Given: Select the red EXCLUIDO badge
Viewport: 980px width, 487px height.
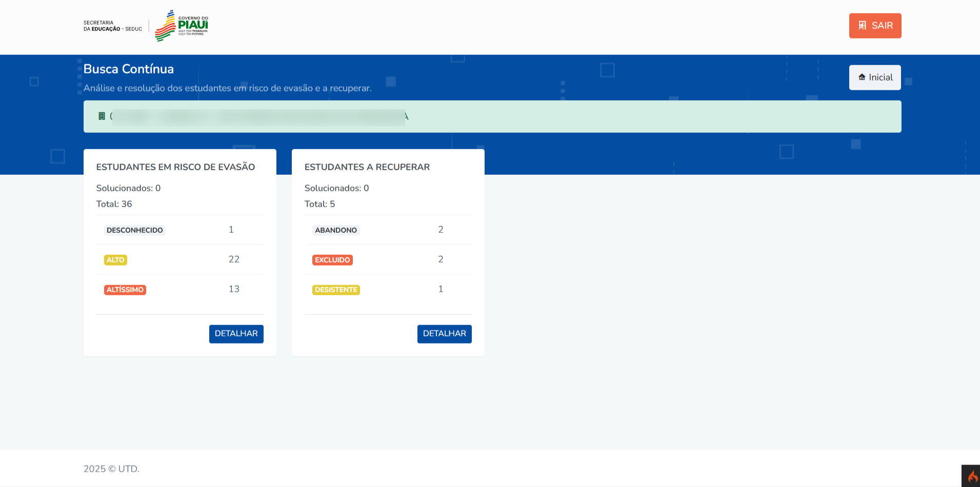Looking at the screenshot, I should [332, 260].
